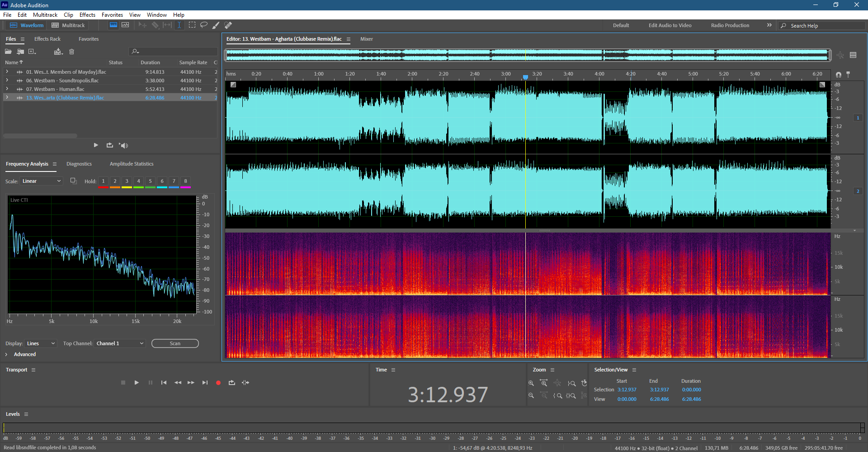Toggle channel 1 enable button
Image resolution: width=868 pixels, height=452 pixels.
click(858, 118)
